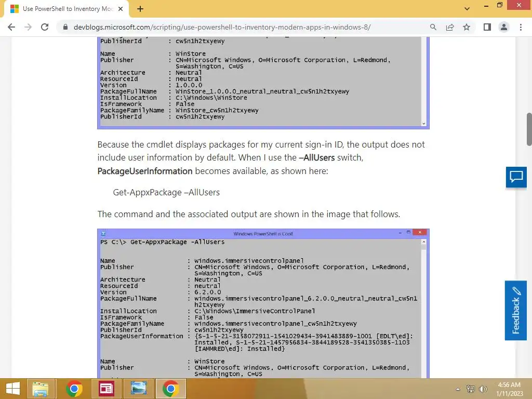Open the volume speaker tray icon
The height and width of the screenshot is (399, 532).
pos(483,389)
